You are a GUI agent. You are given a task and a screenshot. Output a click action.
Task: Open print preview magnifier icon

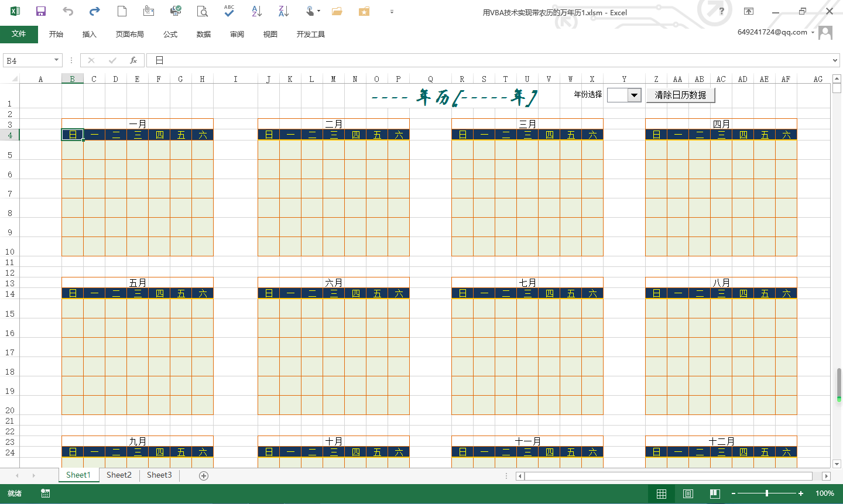202,12
